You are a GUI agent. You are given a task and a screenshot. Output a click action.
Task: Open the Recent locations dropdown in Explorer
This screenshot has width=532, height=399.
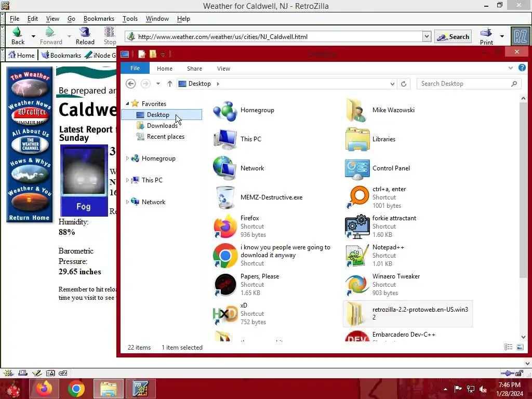[158, 84]
